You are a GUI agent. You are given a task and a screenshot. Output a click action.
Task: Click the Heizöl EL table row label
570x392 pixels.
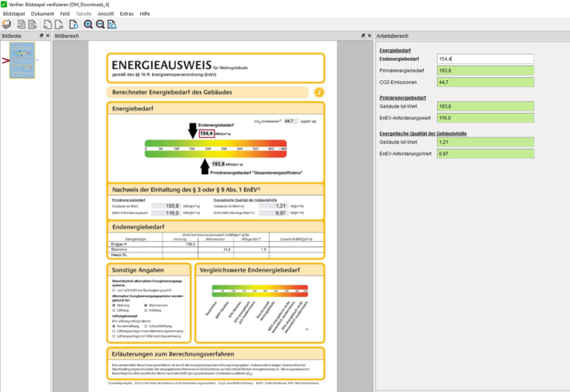click(119, 255)
